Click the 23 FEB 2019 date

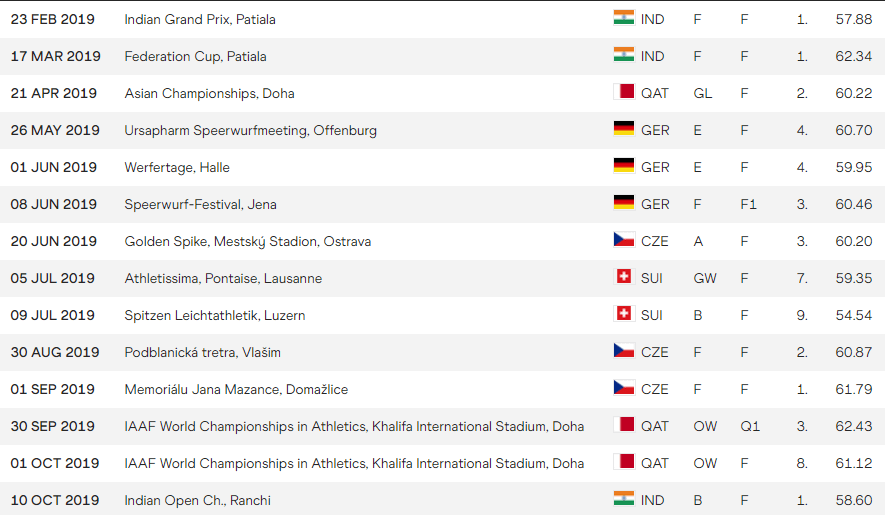point(54,19)
